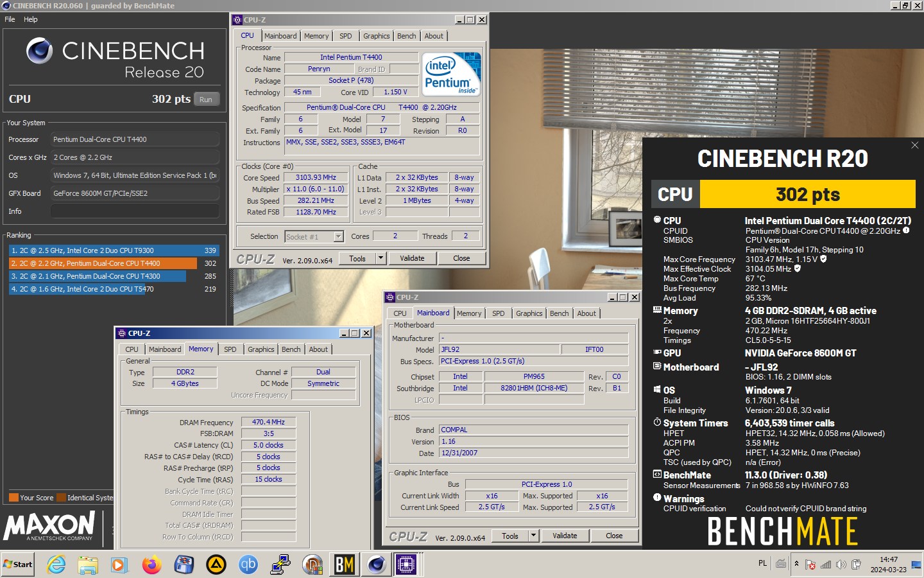Screen dimensions: 924x578
Task: Click Validate in top CPU-Z window
Action: [412, 258]
